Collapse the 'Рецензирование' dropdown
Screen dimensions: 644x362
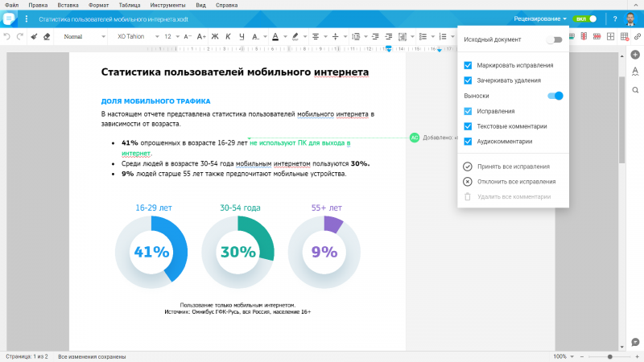pyautogui.click(x=540, y=19)
